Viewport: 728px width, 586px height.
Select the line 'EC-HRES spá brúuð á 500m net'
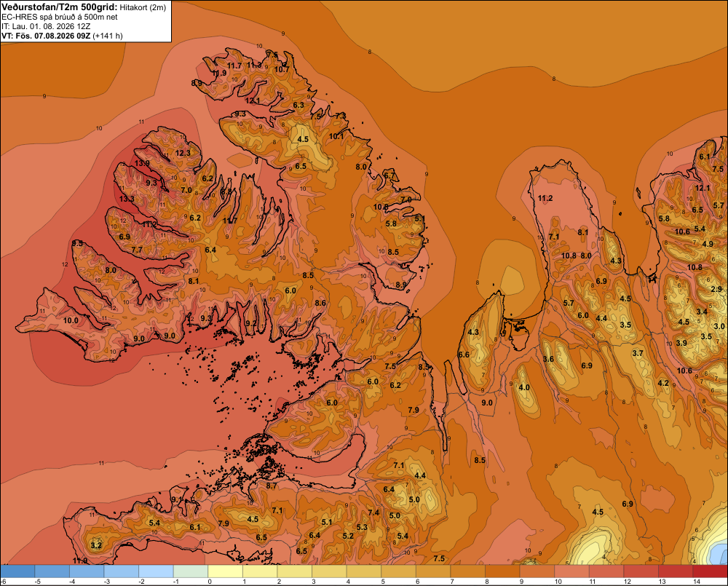pyautogui.click(x=60, y=17)
